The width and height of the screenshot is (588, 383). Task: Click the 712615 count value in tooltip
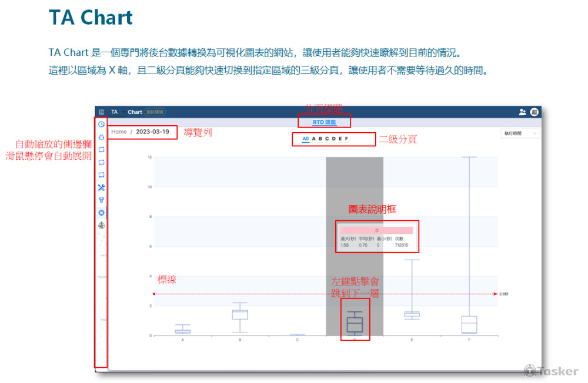click(401, 245)
